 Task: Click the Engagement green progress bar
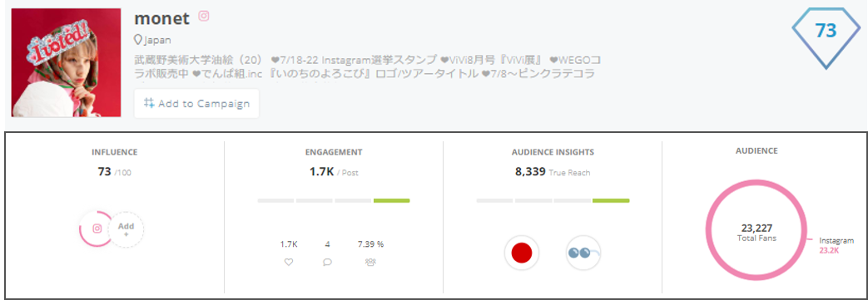tap(391, 200)
